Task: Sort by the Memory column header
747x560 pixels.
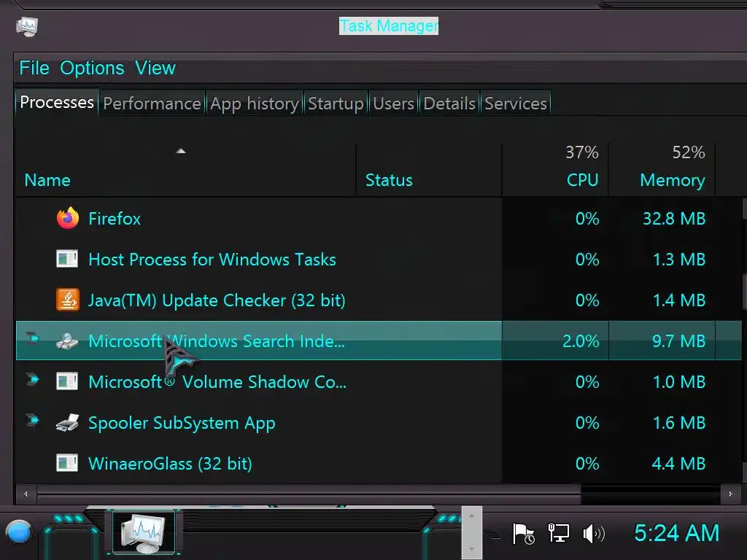Action: click(662, 169)
